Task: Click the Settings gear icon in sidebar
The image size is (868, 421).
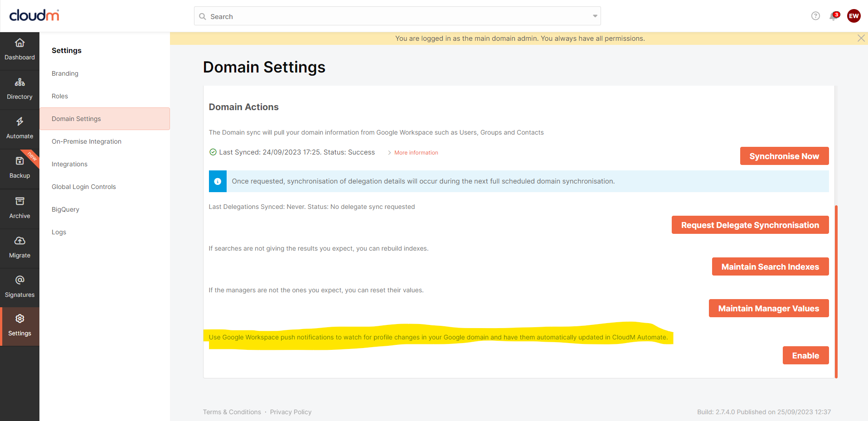Action: pyautogui.click(x=19, y=319)
